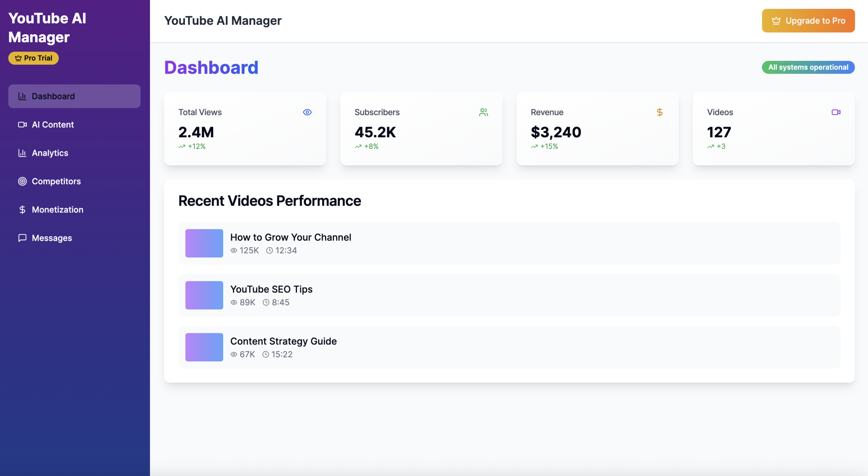Click the clock icon beside 12:34

point(269,251)
